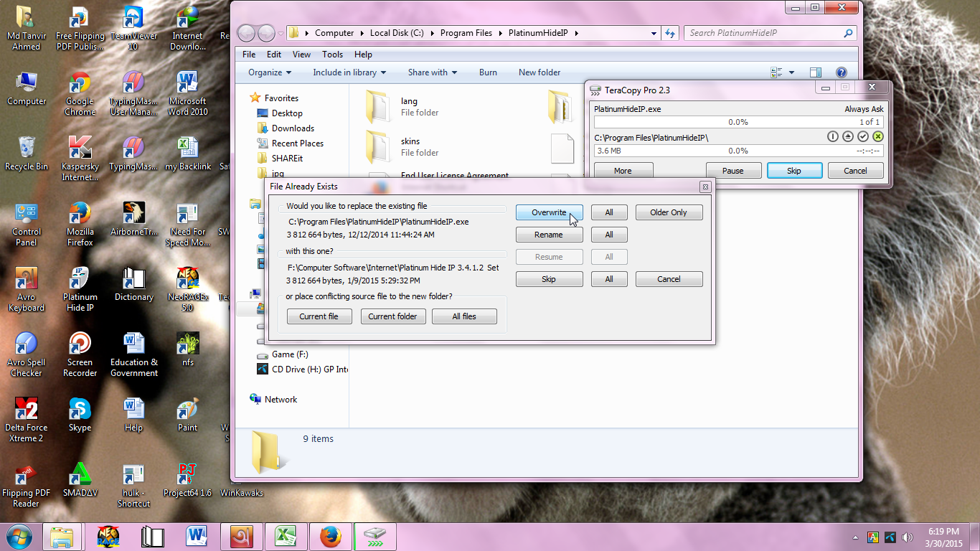Image resolution: width=980 pixels, height=551 pixels.
Task: Click TeraCopy's green X round icon
Action: pos(878,136)
